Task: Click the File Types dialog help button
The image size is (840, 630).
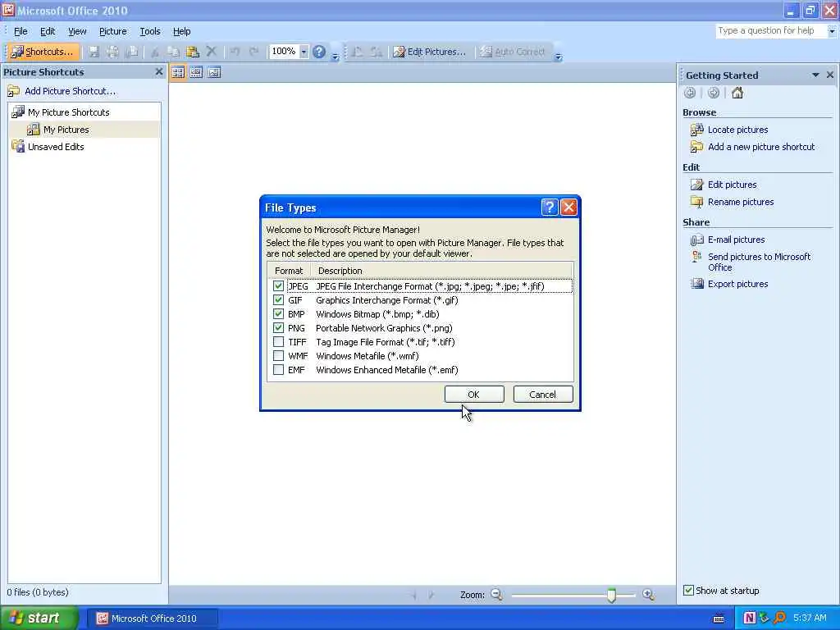Action: coord(550,208)
